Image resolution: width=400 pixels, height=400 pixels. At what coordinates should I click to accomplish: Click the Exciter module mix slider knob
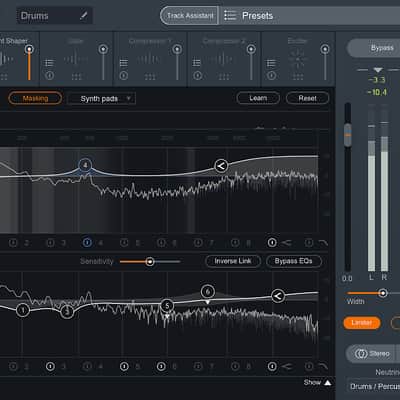[325, 49]
